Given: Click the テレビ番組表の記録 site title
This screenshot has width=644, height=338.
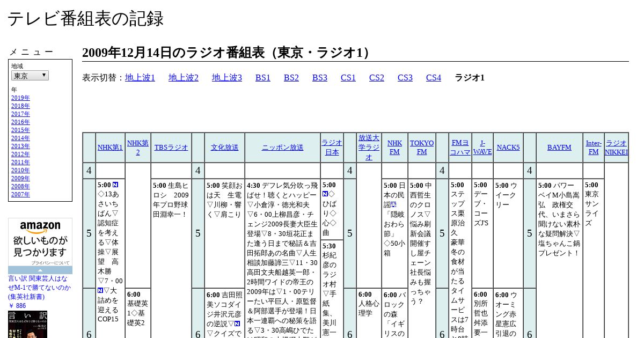Looking at the screenshot, I should pyautogui.click(x=85, y=18).
